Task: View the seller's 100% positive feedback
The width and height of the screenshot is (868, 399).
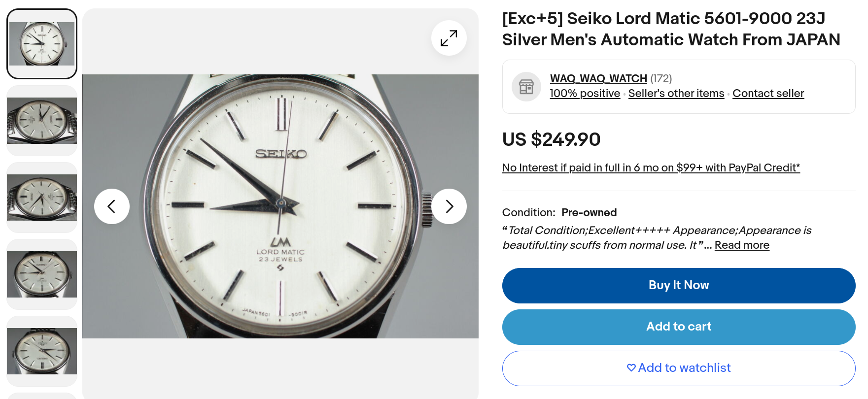Action: [x=585, y=94]
